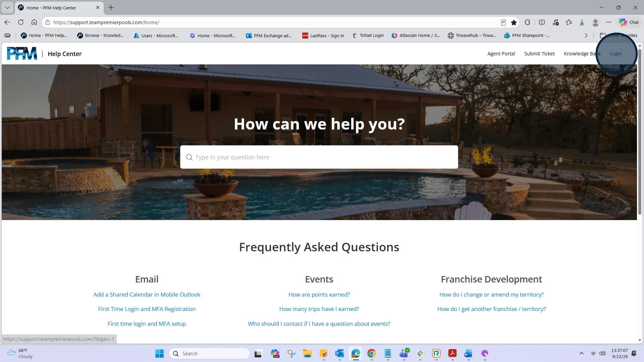Open 'How are points earned?' link
The height and width of the screenshot is (362, 644).
click(319, 295)
